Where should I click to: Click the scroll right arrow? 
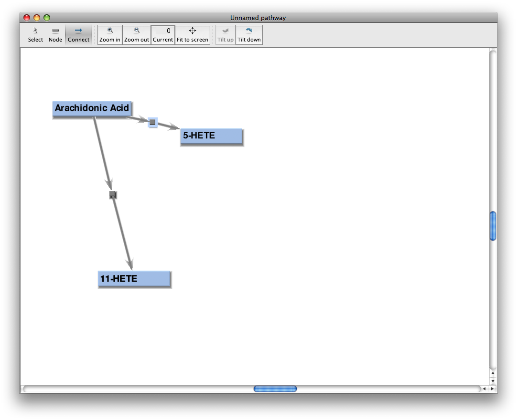pyautogui.click(x=492, y=389)
